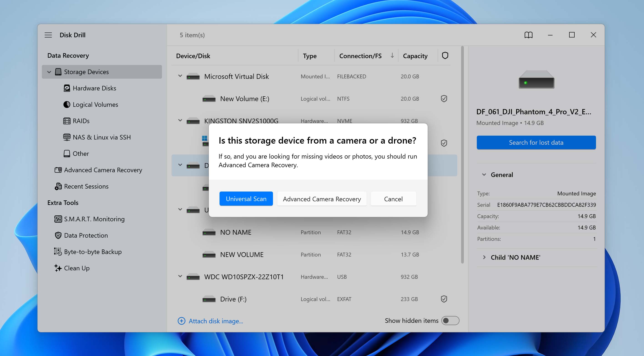Select the New Volume (E:) row
Viewport: 644px width, 356px height.
[x=314, y=99]
